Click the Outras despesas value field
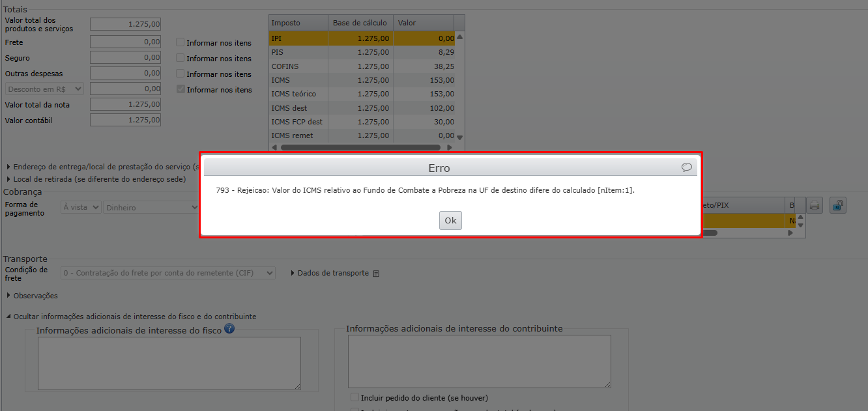This screenshot has height=411, width=868. pos(125,73)
